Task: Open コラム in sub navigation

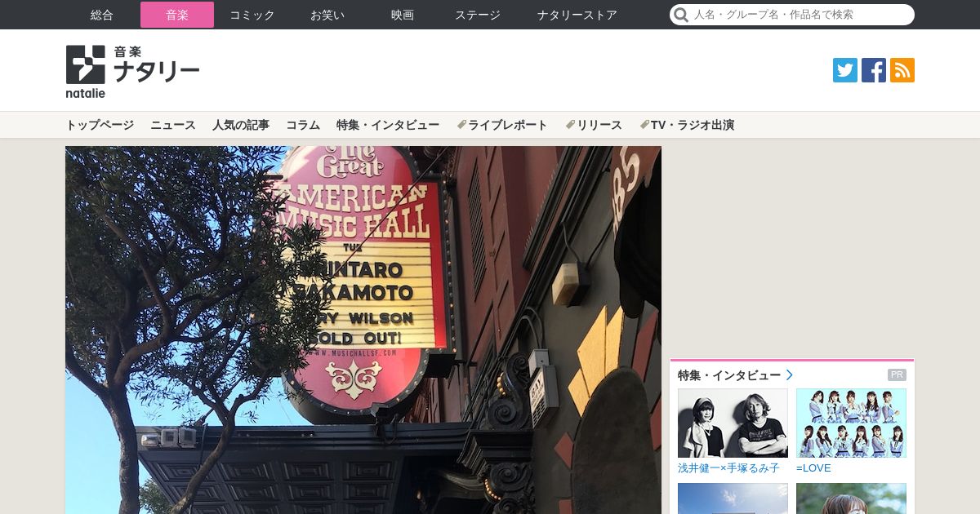Action: (x=303, y=125)
